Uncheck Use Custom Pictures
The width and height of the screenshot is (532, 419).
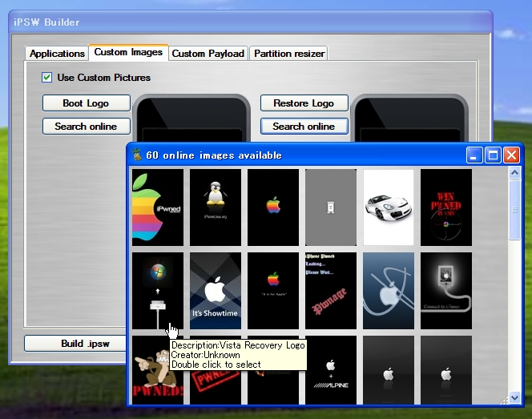[46, 78]
